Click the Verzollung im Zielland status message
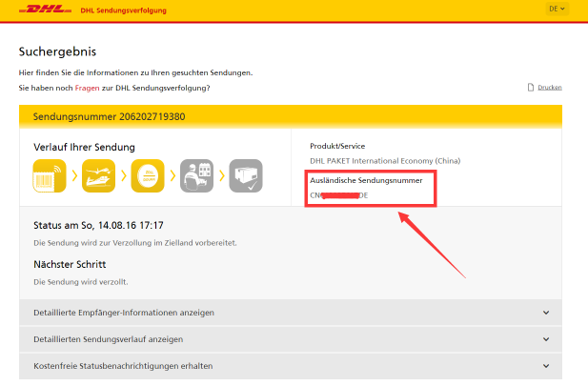 (135, 243)
